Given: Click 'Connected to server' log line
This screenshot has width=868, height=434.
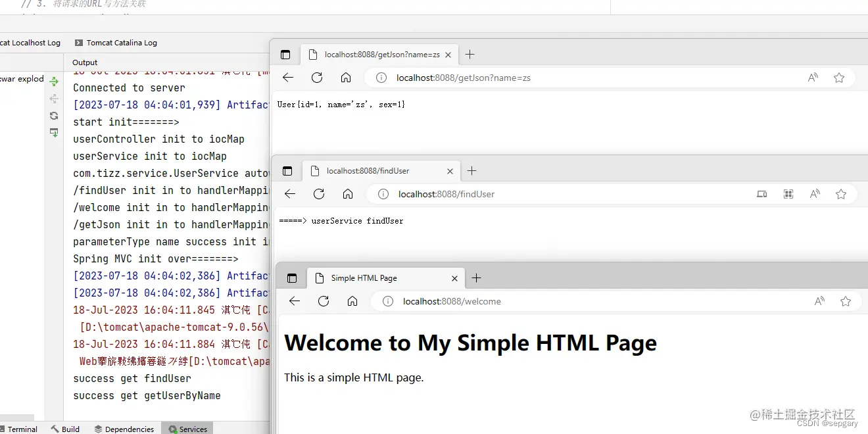Looking at the screenshot, I should tap(129, 87).
